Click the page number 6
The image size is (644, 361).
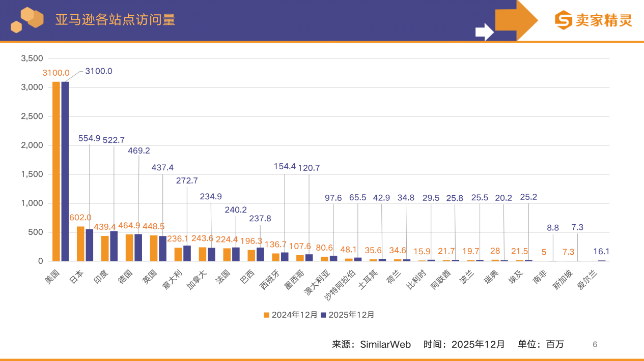click(x=594, y=344)
